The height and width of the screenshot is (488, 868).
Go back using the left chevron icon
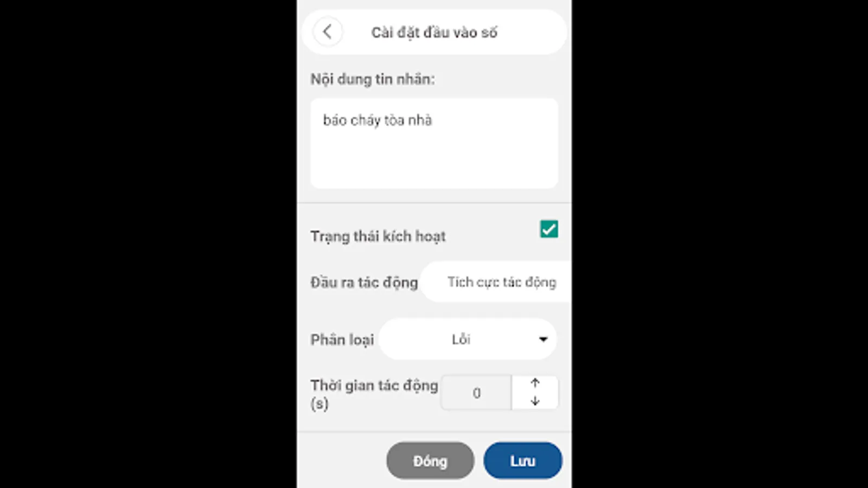point(327,31)
